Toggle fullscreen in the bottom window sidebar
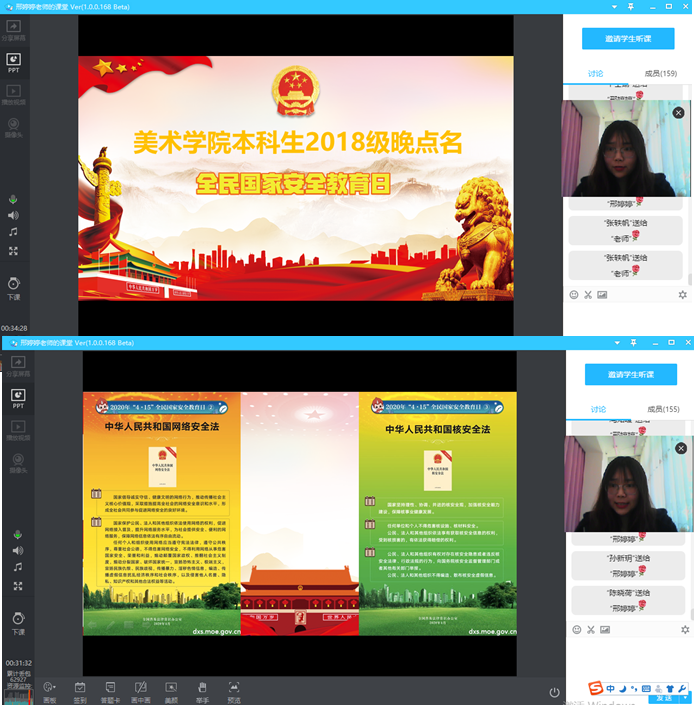This screenshot has height=705, width=694. [14, 586]
